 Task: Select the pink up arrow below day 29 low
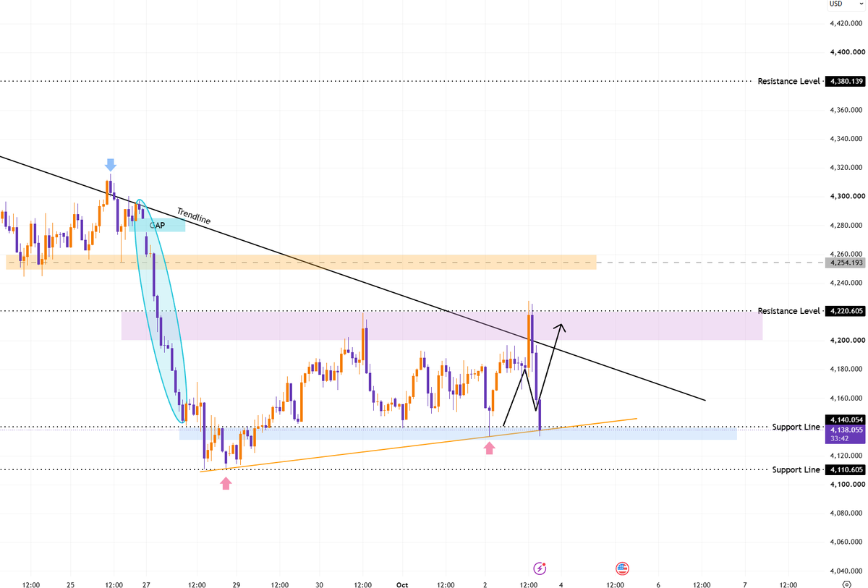tap(226, 483)
